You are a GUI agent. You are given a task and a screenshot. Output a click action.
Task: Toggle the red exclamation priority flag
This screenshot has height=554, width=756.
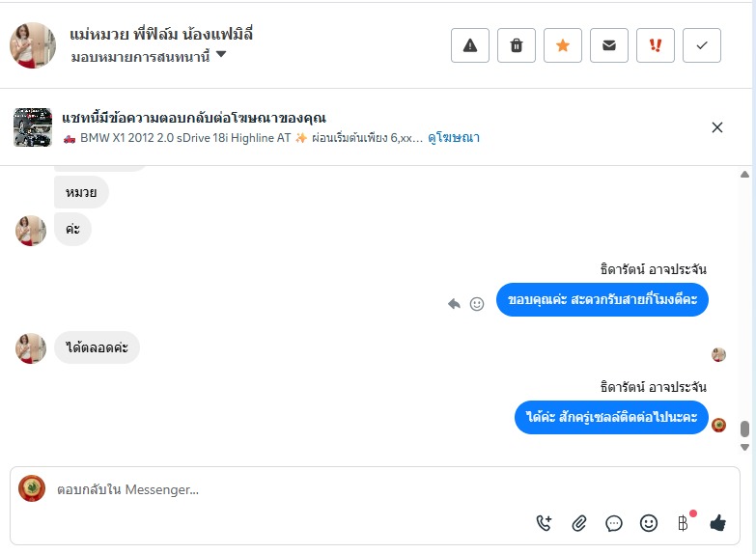tap(656, 45)
